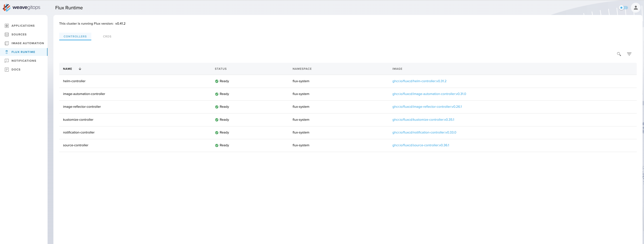Click the table search magnifier icon
This screenshot has width=644, height=244.
[x=619, y=54]
